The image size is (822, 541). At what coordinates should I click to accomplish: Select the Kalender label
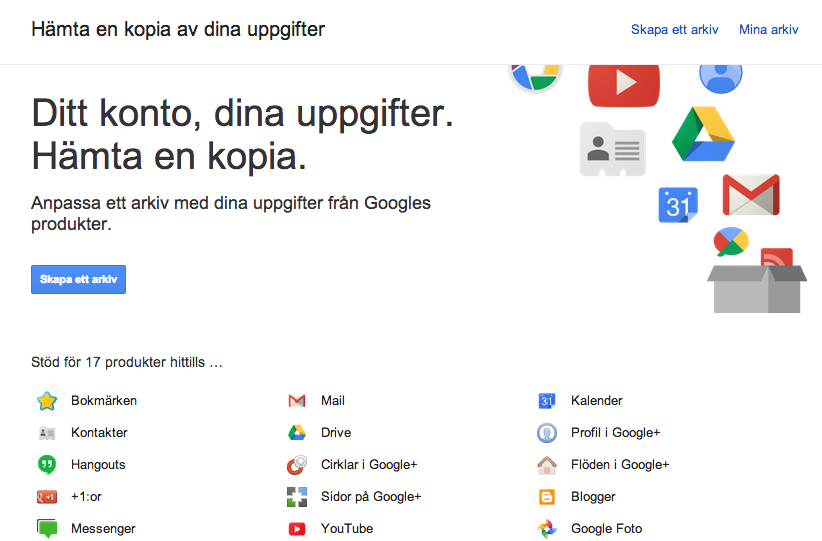pyautogui.click(x=597, y=401)
